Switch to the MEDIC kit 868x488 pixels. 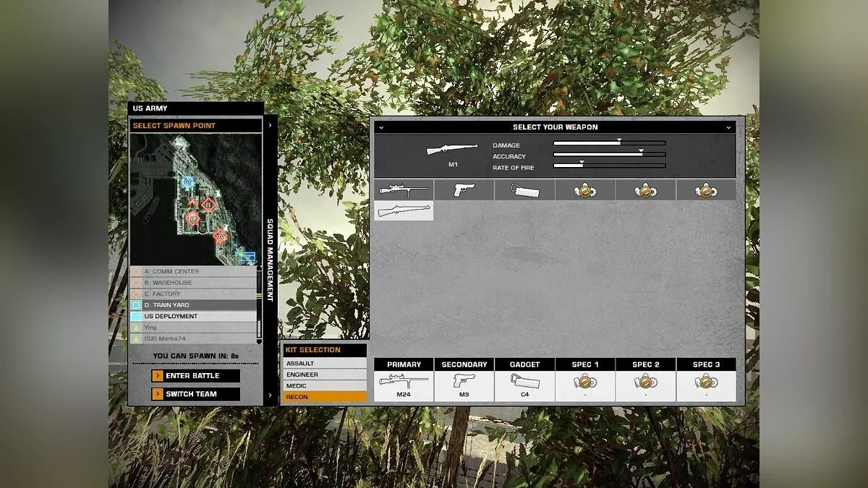pyautogui.click(x=325, y=385)
